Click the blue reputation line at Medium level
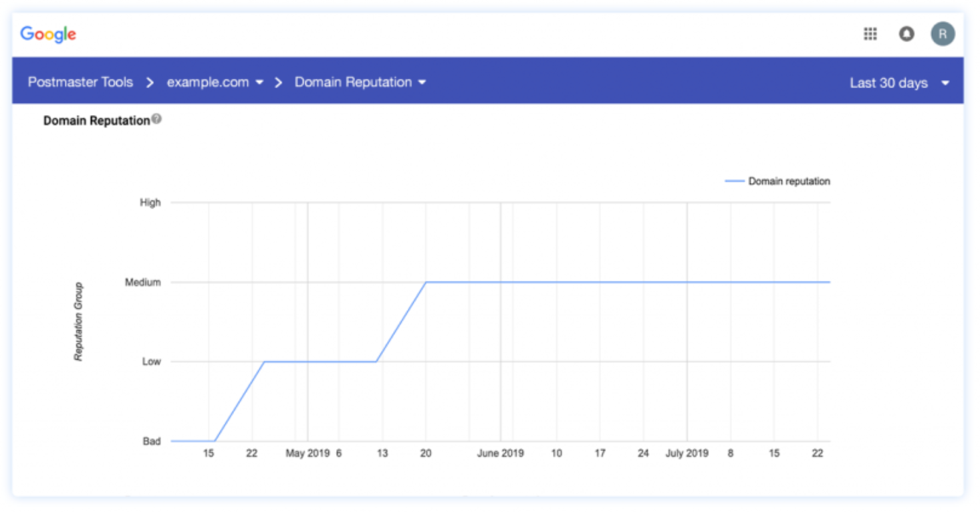The height and width of the screenshot is (512, 980). 602,282
